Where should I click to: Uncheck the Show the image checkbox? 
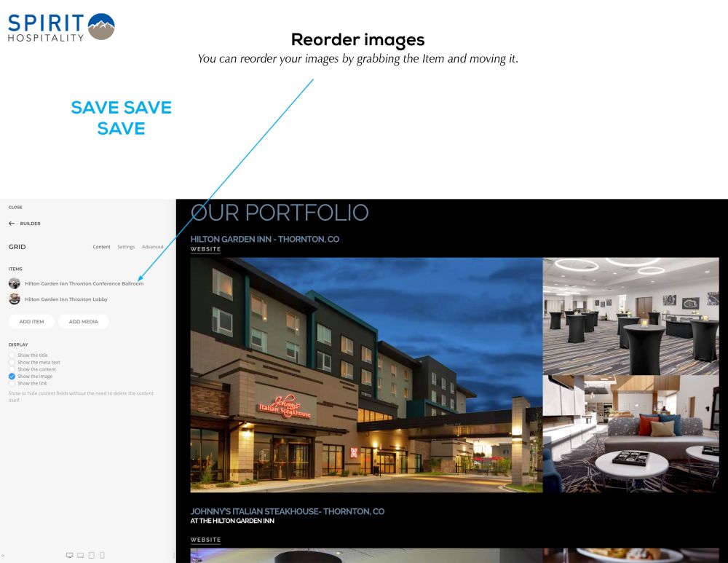(x=12, y=377)
